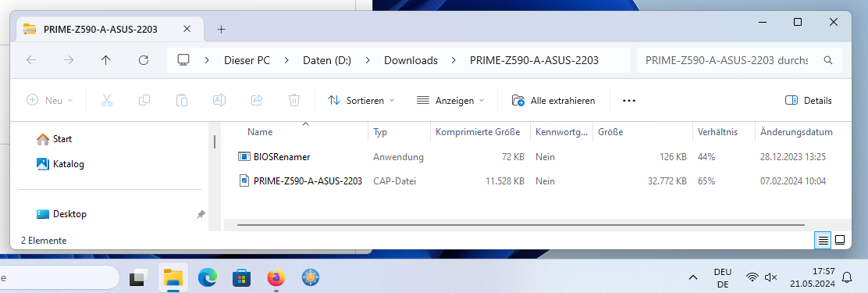Toggle the Details pane
868x293 pixels.
808,100
